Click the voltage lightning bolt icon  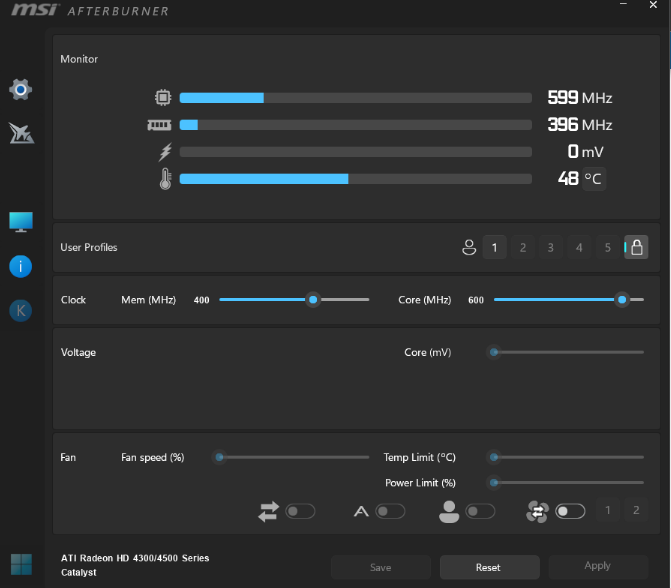165,152
